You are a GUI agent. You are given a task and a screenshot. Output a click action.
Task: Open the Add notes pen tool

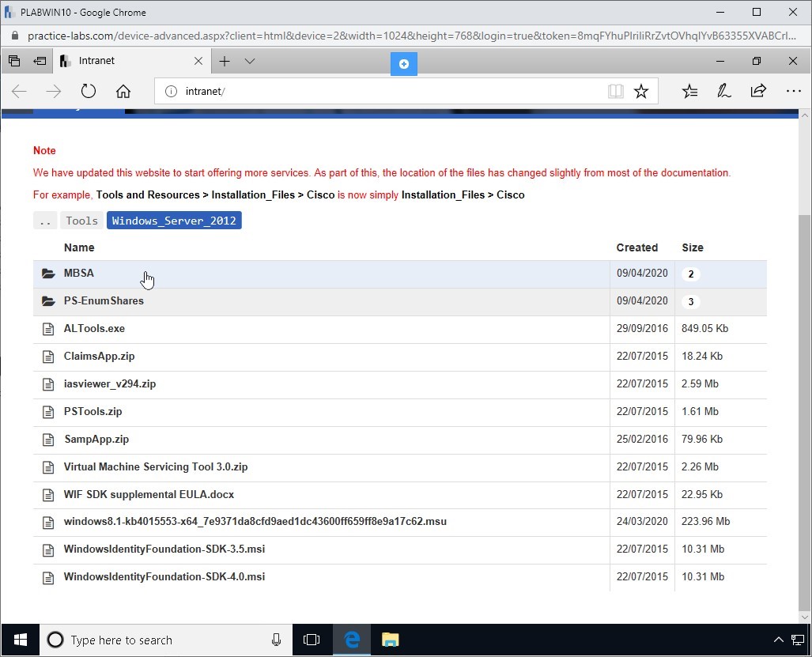tap(723, 91)
